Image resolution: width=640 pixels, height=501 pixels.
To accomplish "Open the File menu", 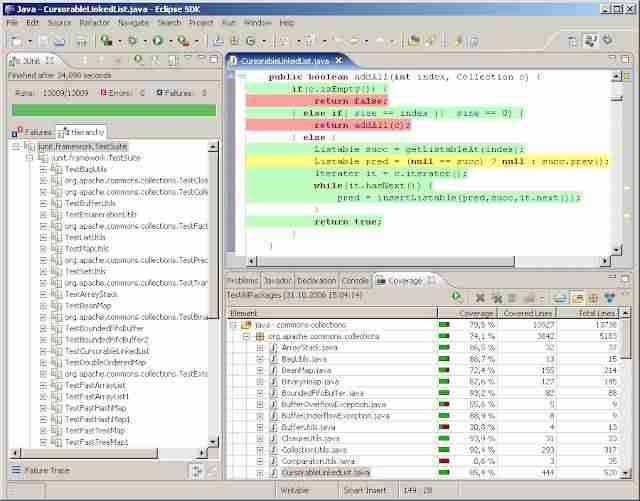I will pyautogui.click(x=12, y=22).
